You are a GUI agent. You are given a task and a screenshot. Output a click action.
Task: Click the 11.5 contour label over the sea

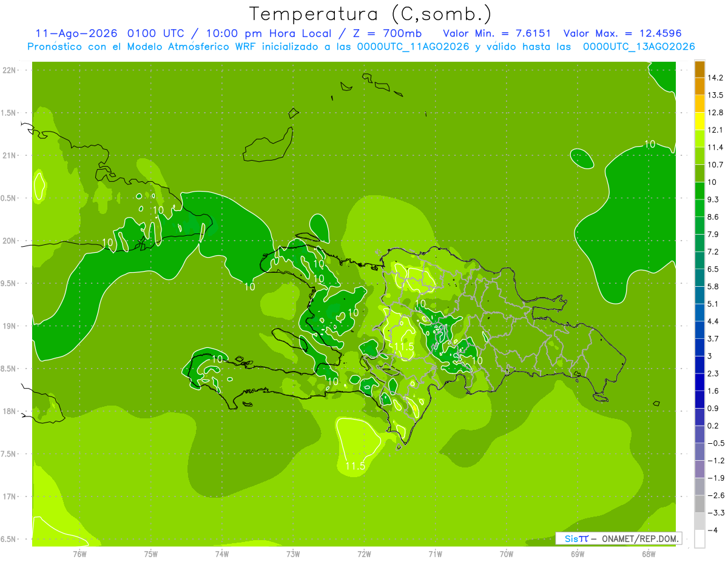click(355, 466)
